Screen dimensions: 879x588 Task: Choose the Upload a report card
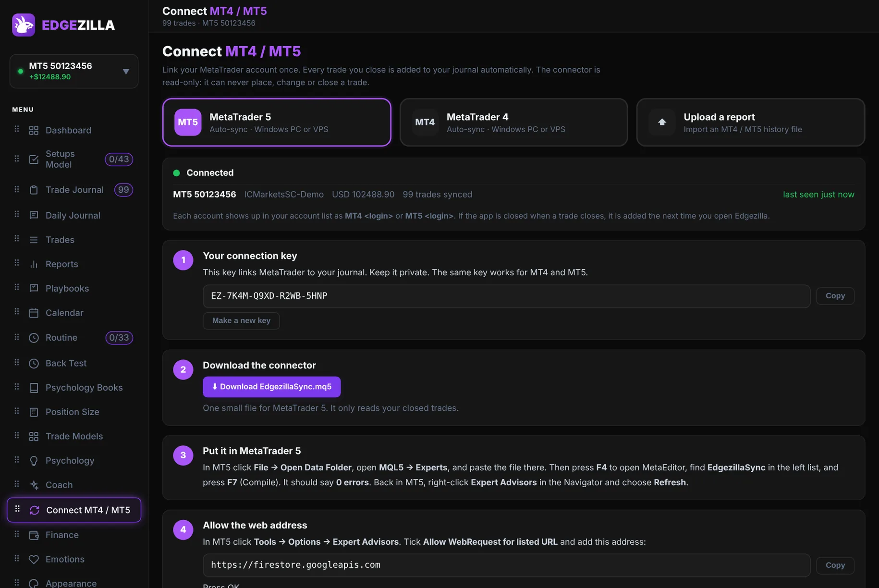coord(750,122)
